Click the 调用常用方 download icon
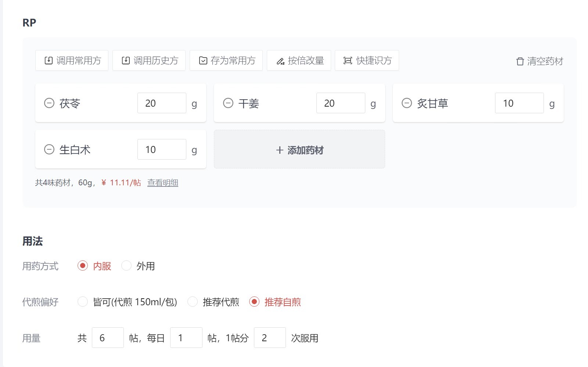Image resolution: width=588 pixels, height=367 pixels. [x=48, y=60]
